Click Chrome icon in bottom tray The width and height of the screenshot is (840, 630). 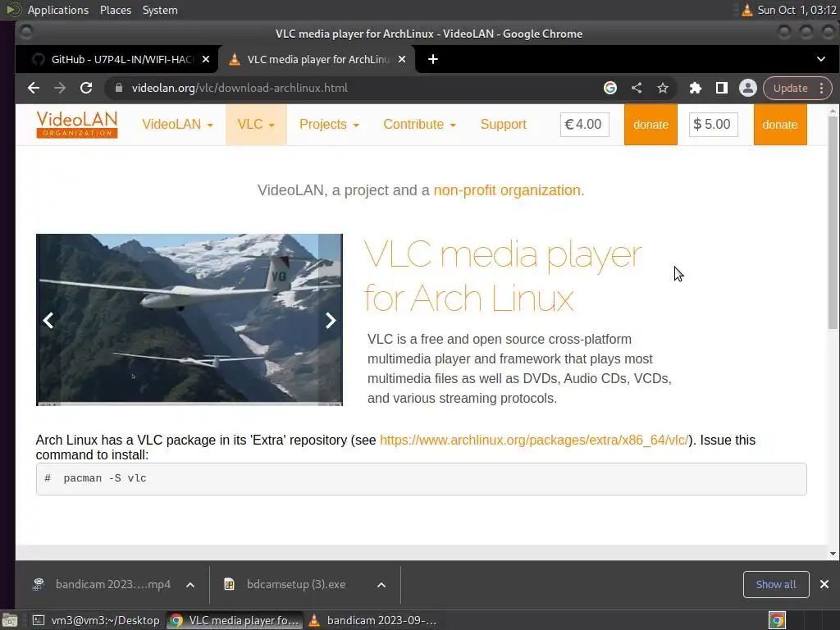(777, 620)
